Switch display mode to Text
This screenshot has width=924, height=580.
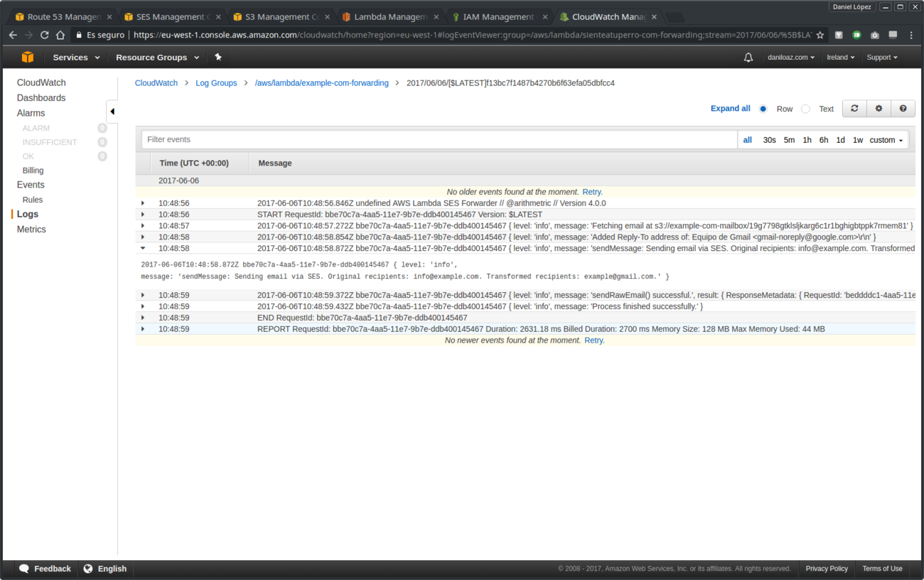[805, 108]
